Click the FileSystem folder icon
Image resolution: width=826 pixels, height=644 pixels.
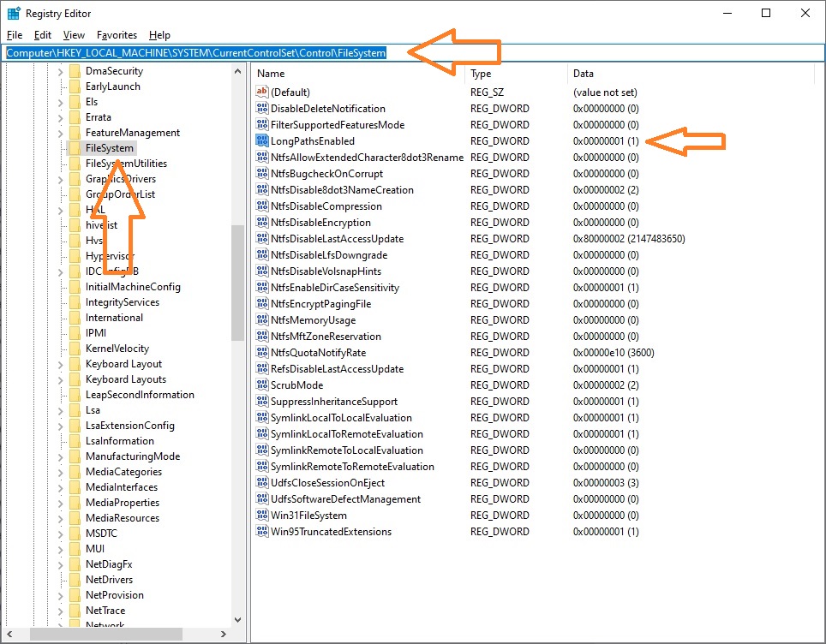click(75, 148)
